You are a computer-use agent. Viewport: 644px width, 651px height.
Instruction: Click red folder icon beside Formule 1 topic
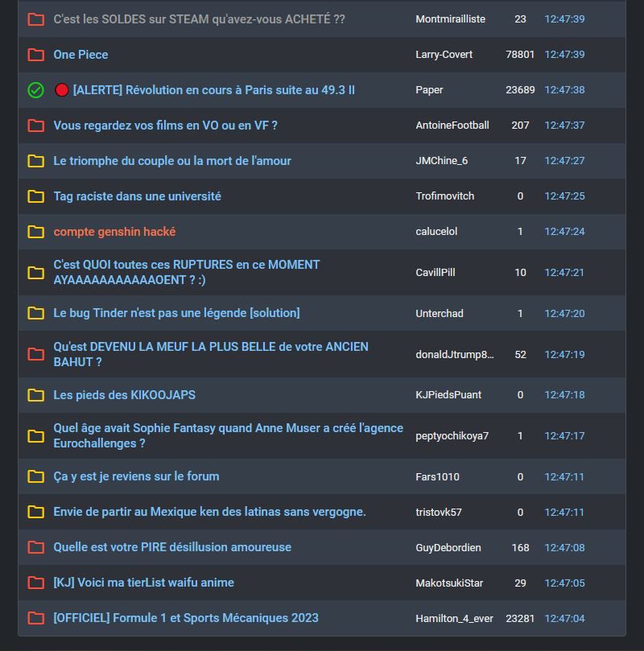pos(35,618)
